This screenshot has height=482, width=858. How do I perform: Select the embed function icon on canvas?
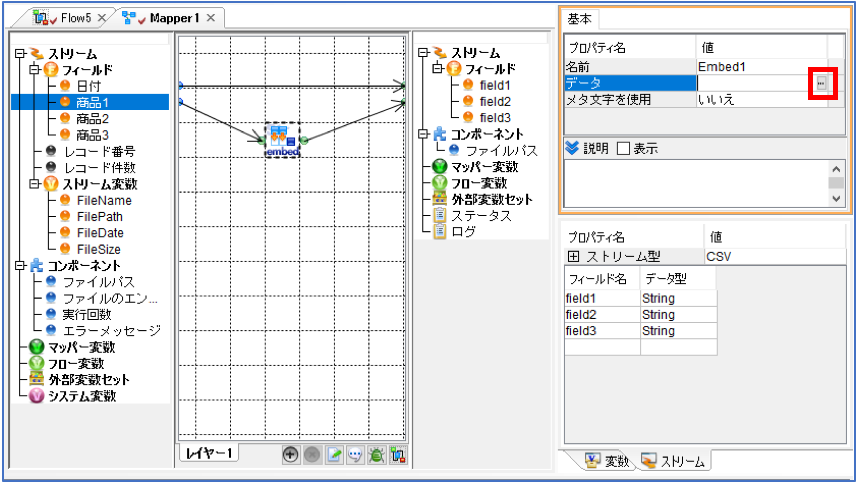click(x=283, y=140)
